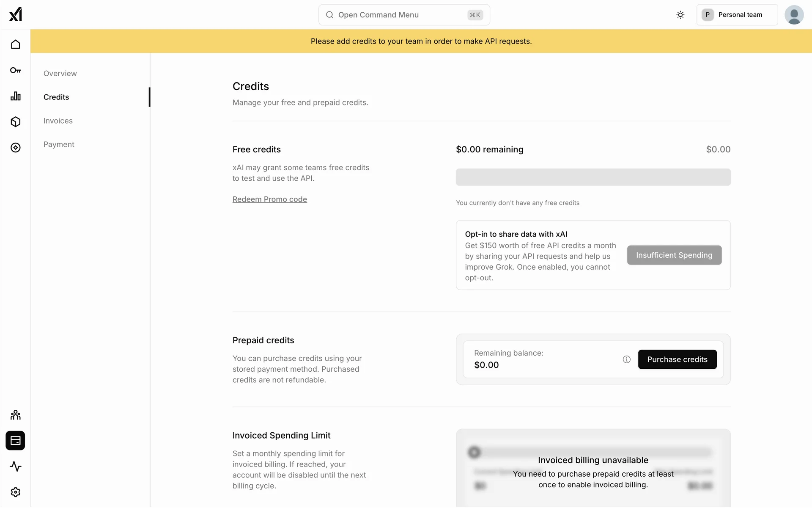Open the settings gear icon

(16, 492)
